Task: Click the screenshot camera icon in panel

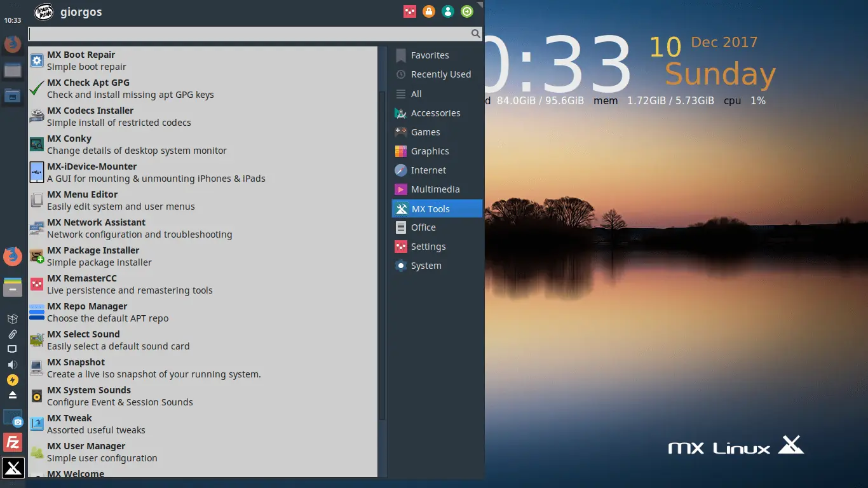Action: [13, 419]
